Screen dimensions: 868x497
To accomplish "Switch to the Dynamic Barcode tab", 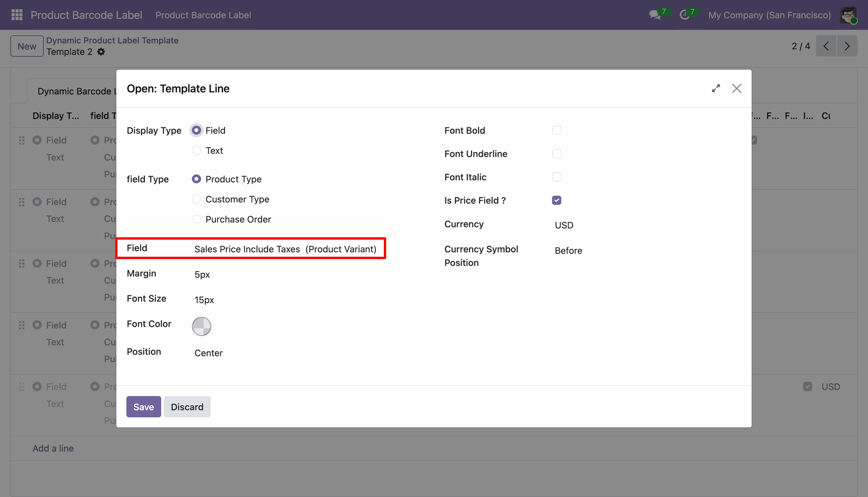I will [72, 91].
